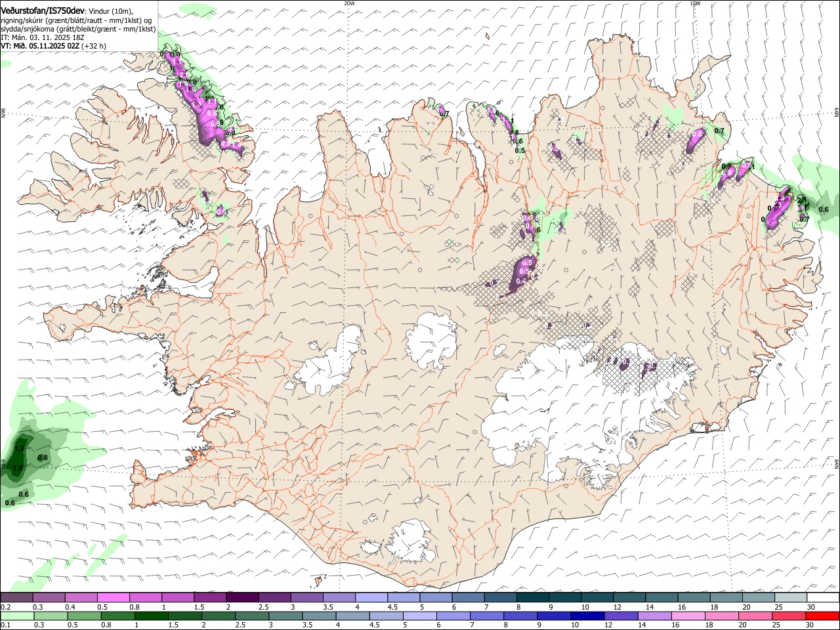Select the 'VT: Mið. 05.11.2025 02Z (+32 h)' line

pos(53,46)
